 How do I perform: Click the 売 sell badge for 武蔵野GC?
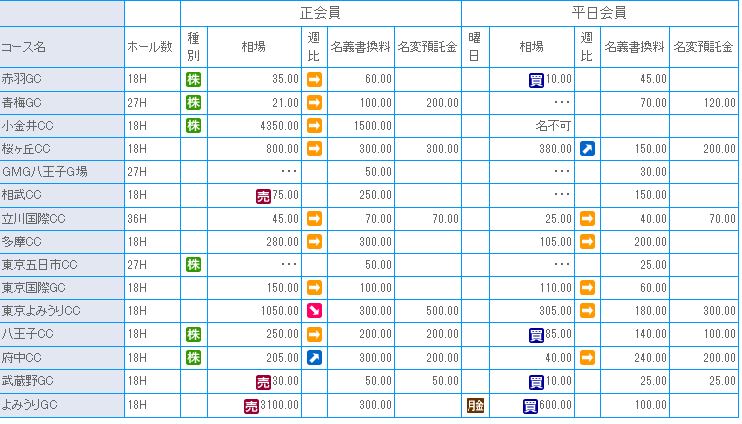click(x=263, y=382)
